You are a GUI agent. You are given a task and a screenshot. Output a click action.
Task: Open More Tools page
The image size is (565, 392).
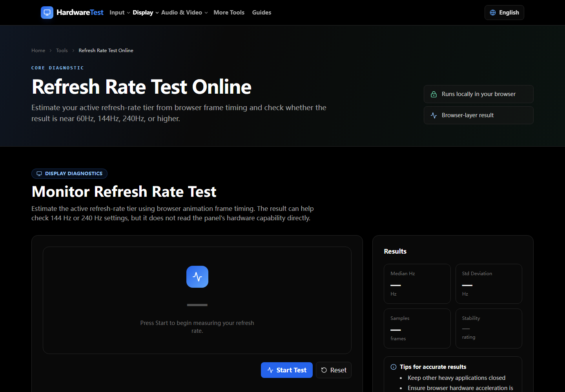[x=229, y=13]
